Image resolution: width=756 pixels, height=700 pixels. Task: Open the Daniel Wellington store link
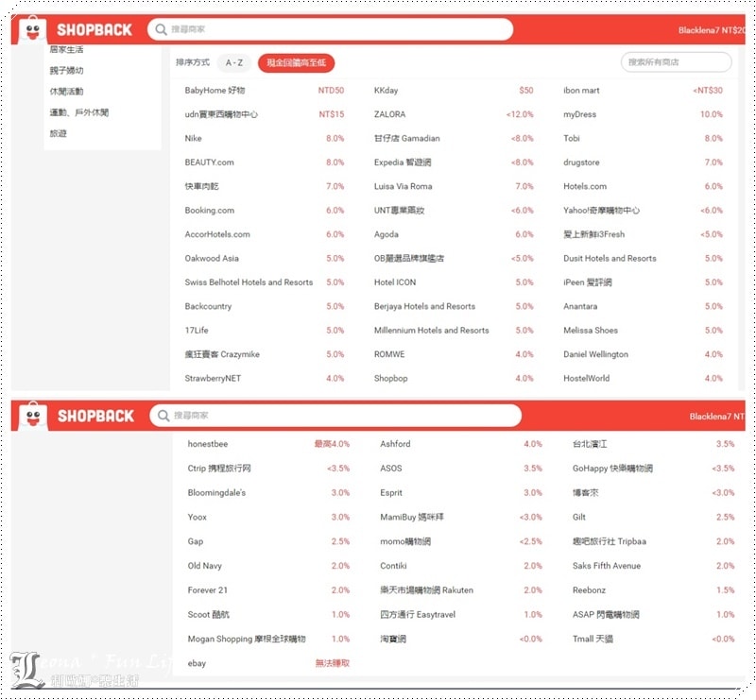(x=595, y=354)
